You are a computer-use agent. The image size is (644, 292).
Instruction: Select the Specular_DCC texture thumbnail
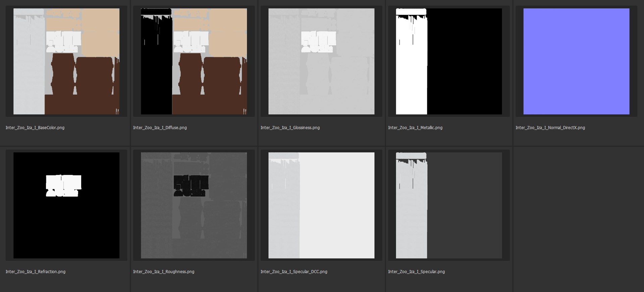pos(321,205)
